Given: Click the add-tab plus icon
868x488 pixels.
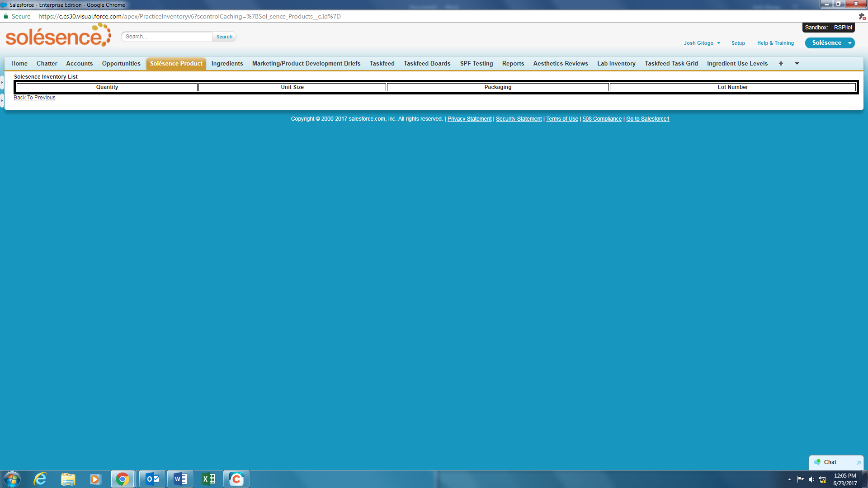Looking at the screenshot, I should pos(781,63).
